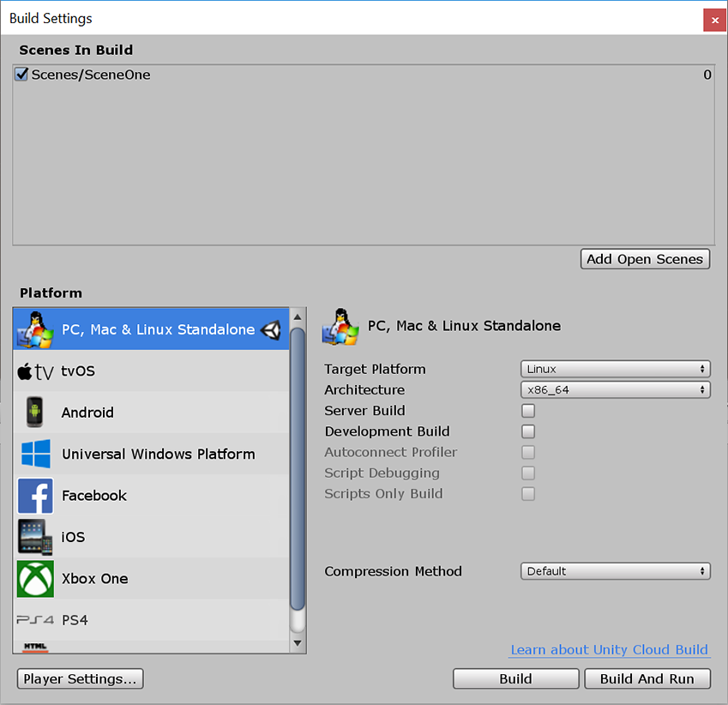Open the Architecture dropdown showing x86_64
Viewport: 728px width, 705px height.
(x=615, y=389)
